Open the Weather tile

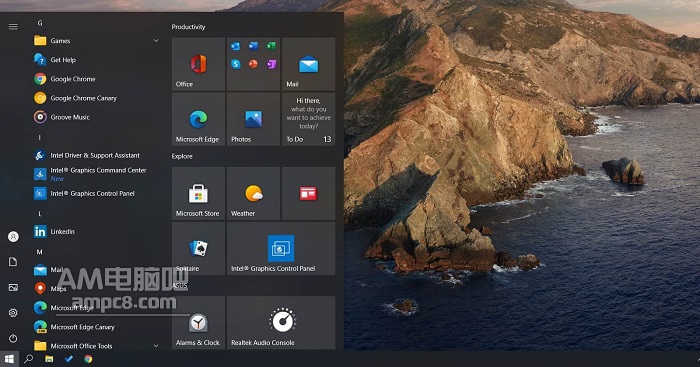click(x=253, y=193)
